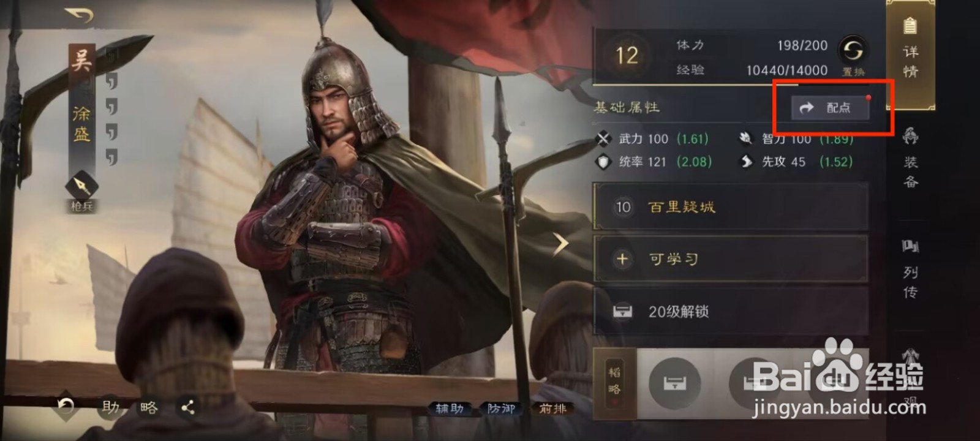980x441 pixels.
Task: Tap the reset rotate icon at bottom left
Action: click(x=66, y=406)
